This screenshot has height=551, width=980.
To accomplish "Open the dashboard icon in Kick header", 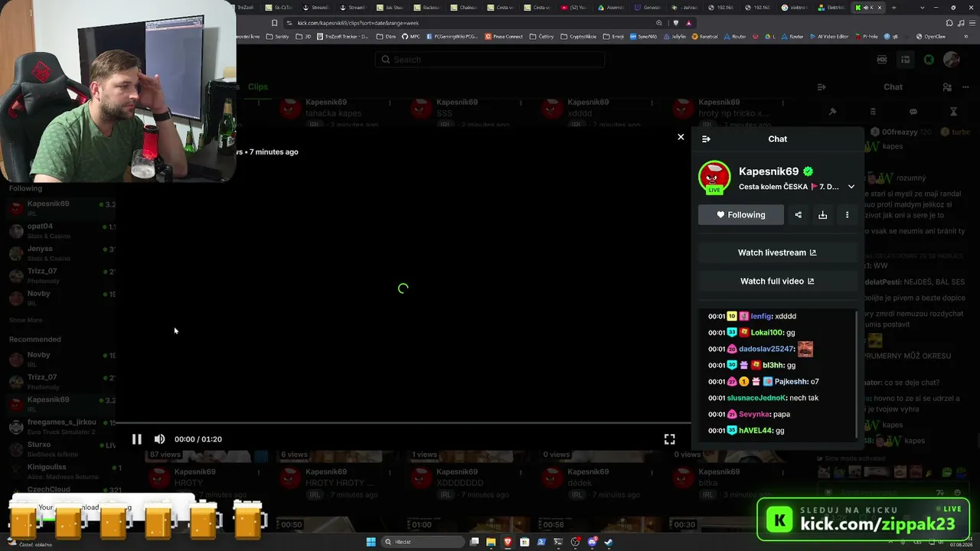I will pos(905,60).
